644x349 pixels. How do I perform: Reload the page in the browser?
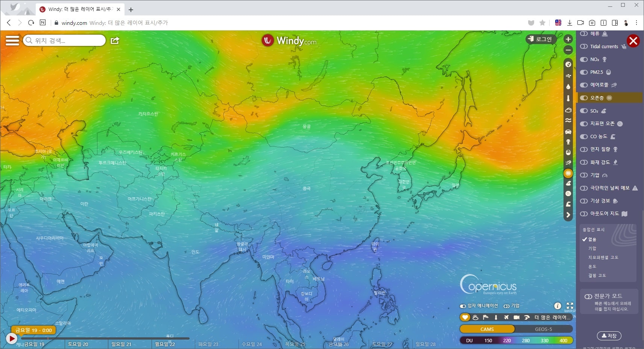[31, 23]
